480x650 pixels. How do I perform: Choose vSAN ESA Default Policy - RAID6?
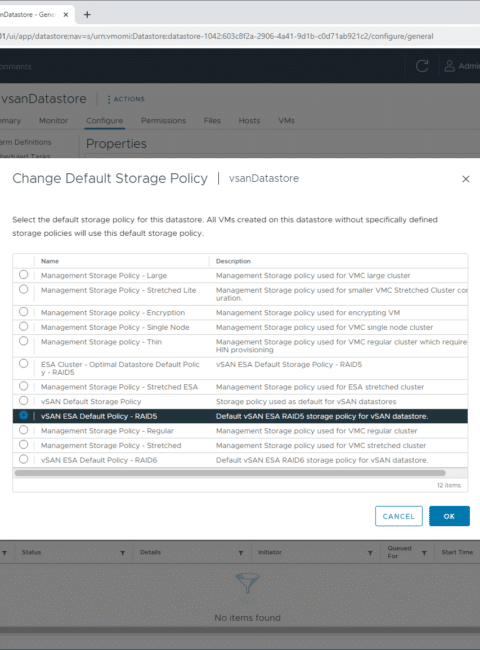point(24,459)
